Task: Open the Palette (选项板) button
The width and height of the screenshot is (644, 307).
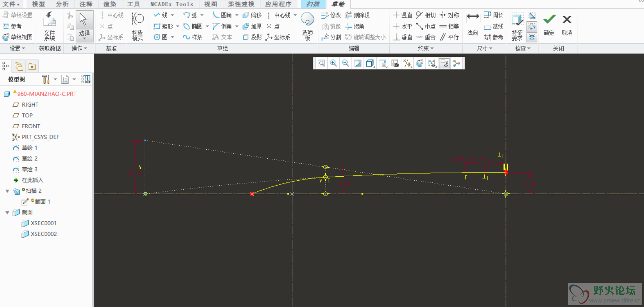Action: 307,26
